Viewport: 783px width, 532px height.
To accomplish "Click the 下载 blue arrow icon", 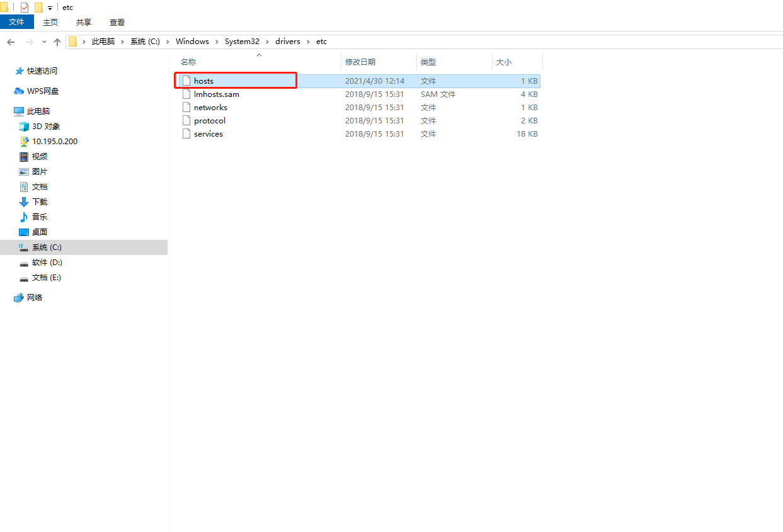I will point(24,201).
